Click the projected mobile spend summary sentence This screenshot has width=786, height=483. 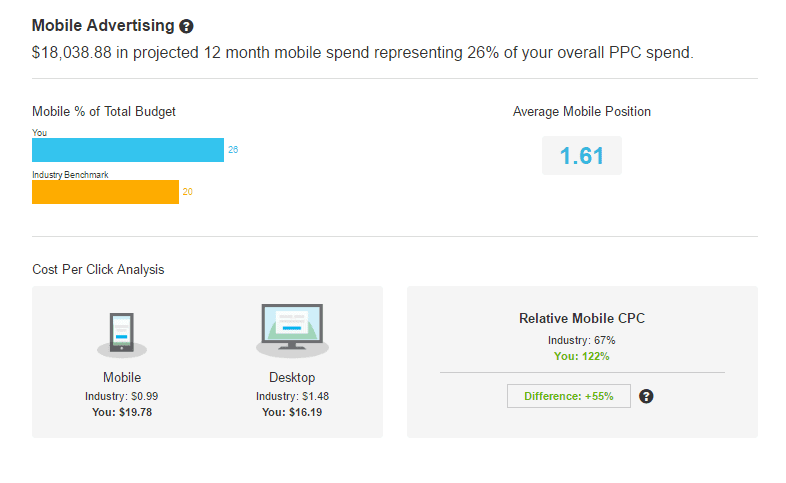coord(362,52)
